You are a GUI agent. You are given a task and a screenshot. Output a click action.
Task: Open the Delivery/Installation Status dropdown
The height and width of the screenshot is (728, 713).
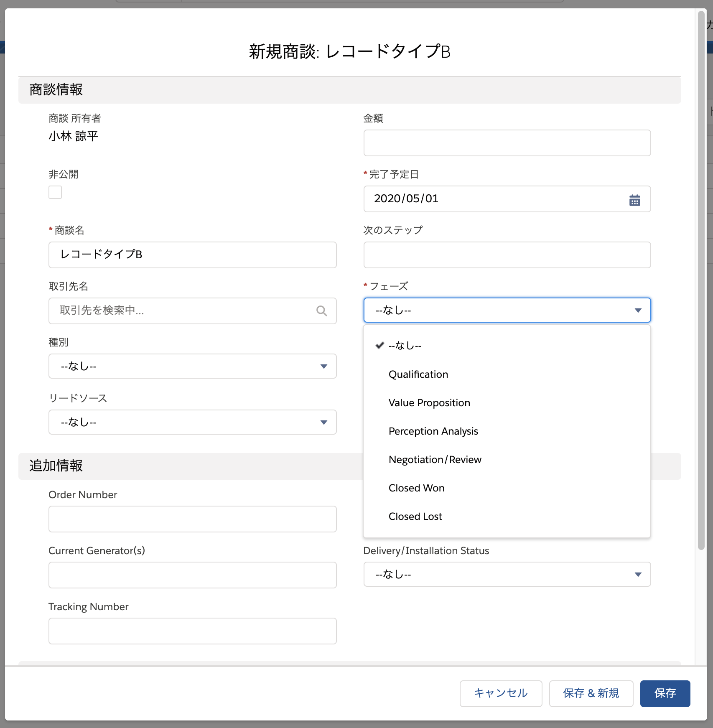[x=507, y=575]
